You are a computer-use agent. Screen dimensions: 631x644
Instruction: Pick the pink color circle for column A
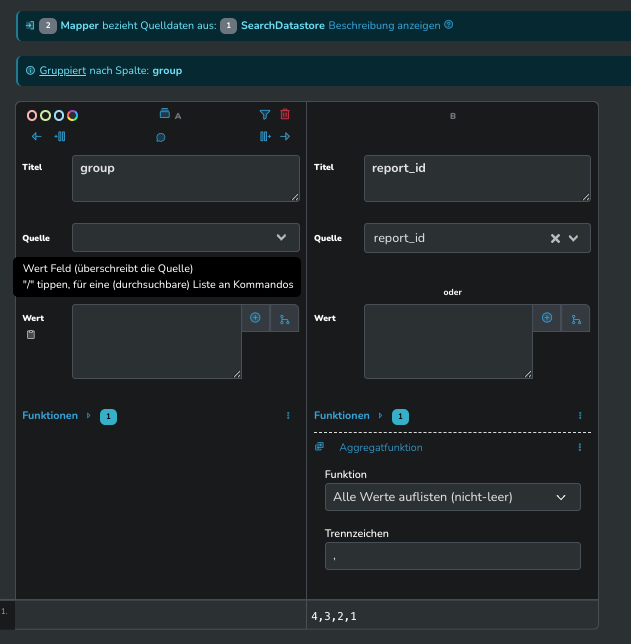tap(32, 116)
